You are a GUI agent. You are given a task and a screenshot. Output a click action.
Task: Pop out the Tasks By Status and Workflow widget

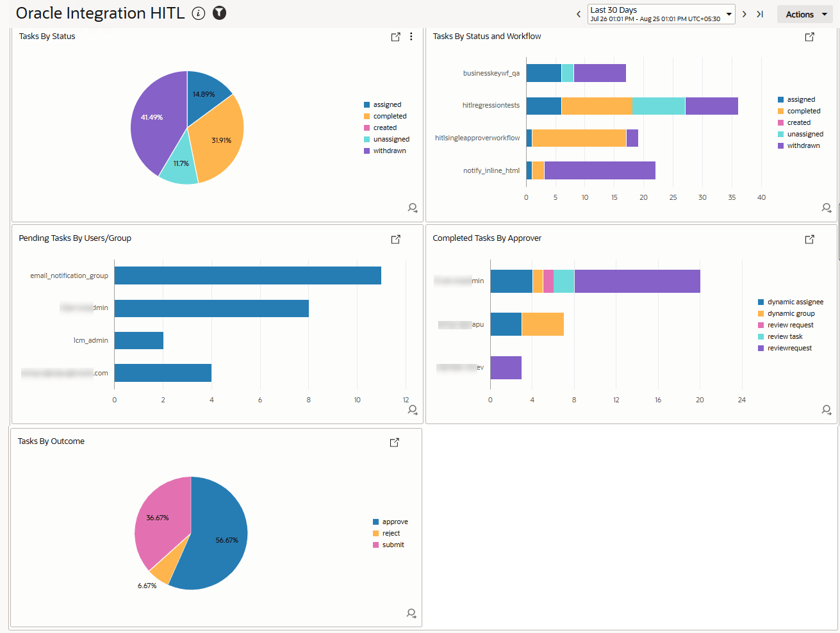(x=810, y=37)
